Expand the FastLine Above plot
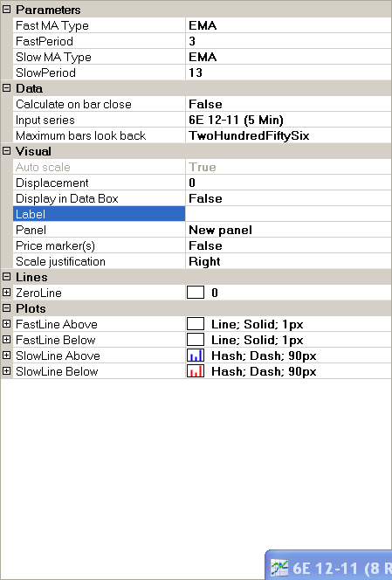 click(6, 324)
